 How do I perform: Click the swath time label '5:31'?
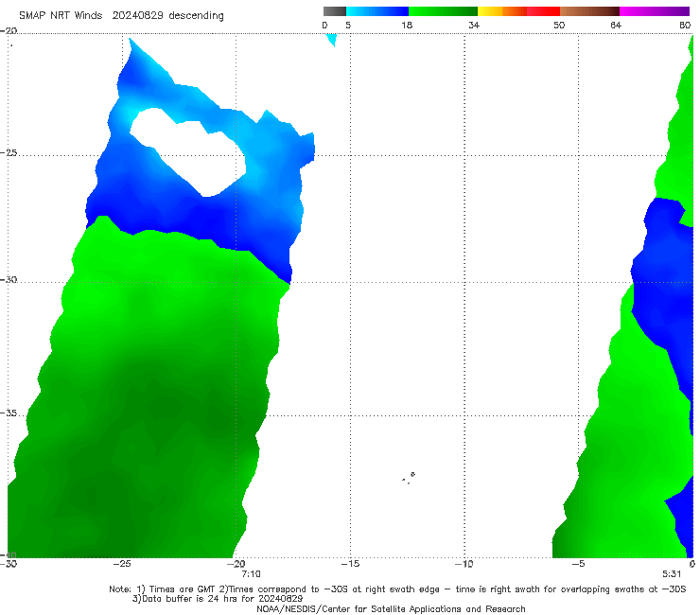(x=672, y=574)
